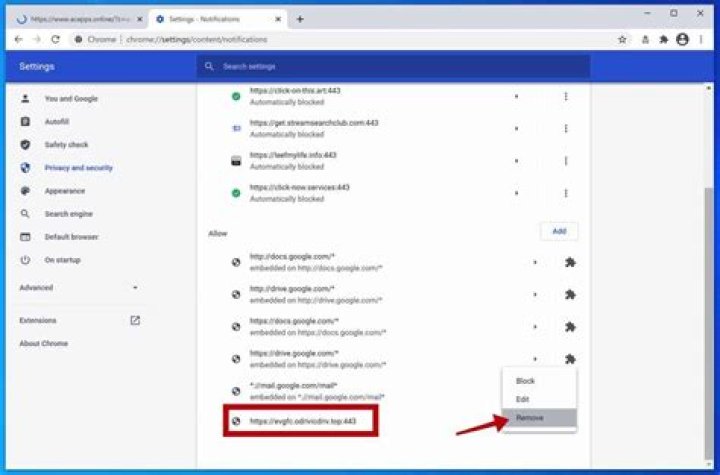
Task: Open the Extensions external link icon
Action: pos(135,321)
